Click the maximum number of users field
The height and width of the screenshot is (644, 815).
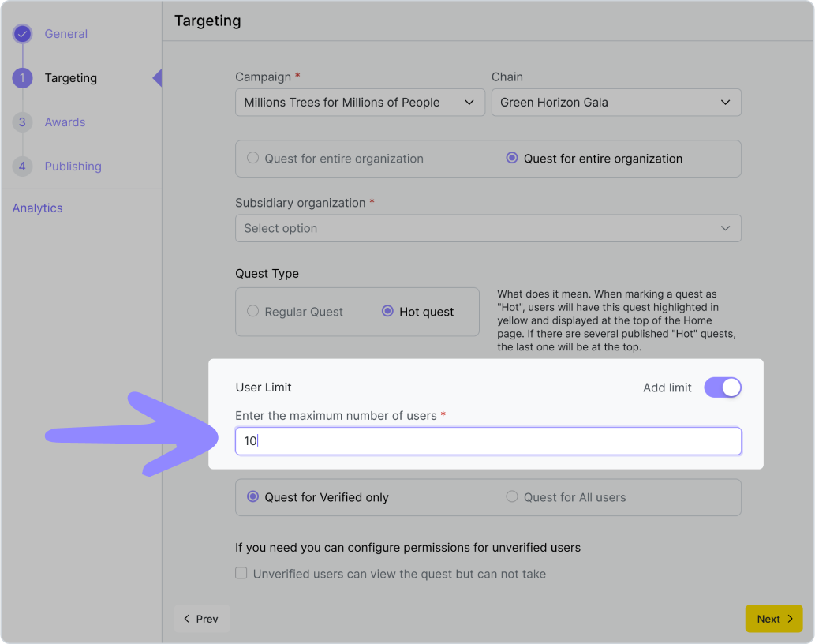[488, 441]
